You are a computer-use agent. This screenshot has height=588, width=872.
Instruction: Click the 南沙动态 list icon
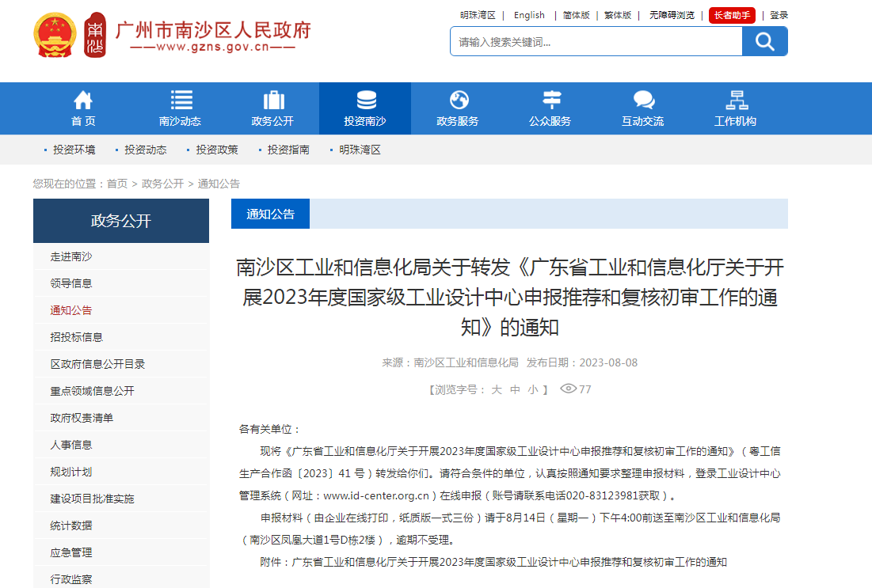(181, 100)
